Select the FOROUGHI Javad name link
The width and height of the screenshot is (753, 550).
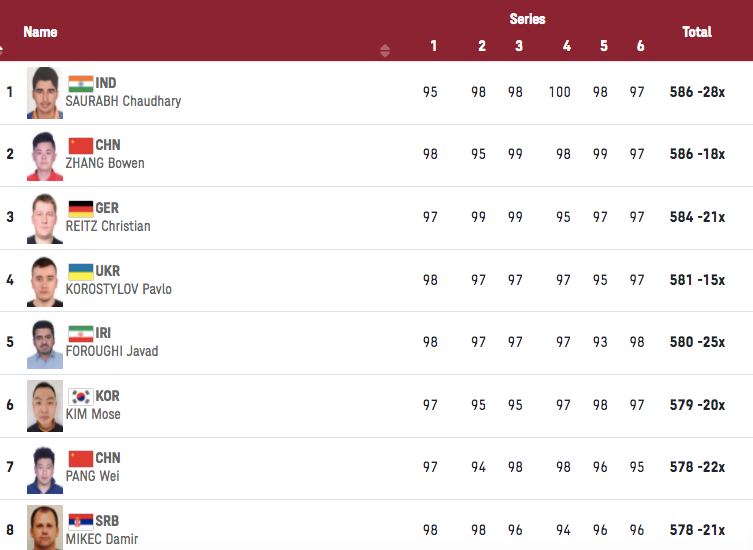[x=112, y=351]
